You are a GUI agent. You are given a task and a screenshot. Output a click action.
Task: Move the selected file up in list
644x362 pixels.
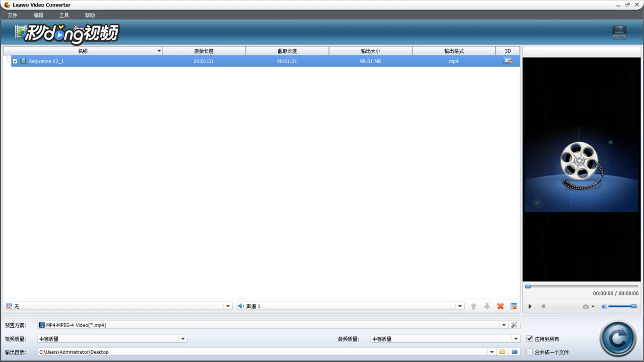(x=474, y=306)
